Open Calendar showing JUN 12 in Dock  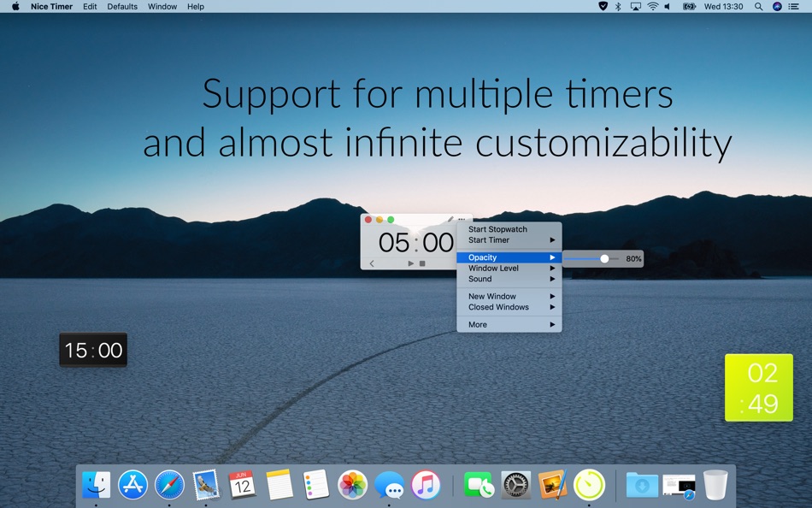(x=242, y=485)
